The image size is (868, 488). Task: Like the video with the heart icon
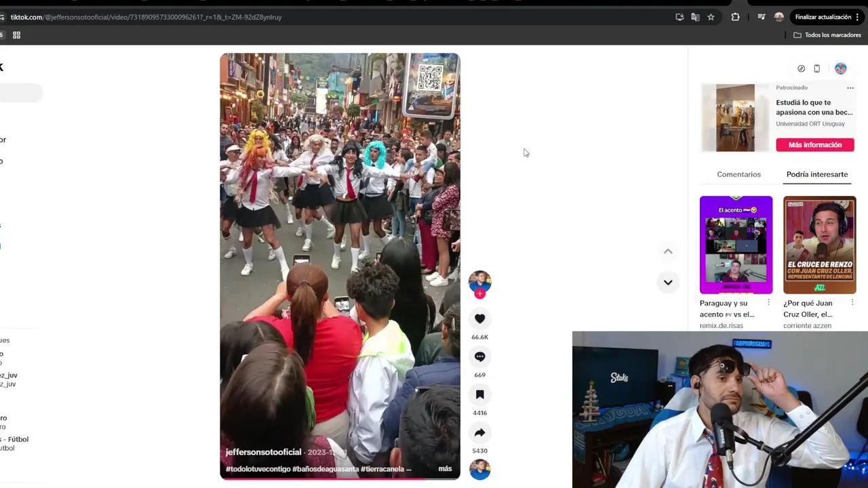[x=479, y=319]
